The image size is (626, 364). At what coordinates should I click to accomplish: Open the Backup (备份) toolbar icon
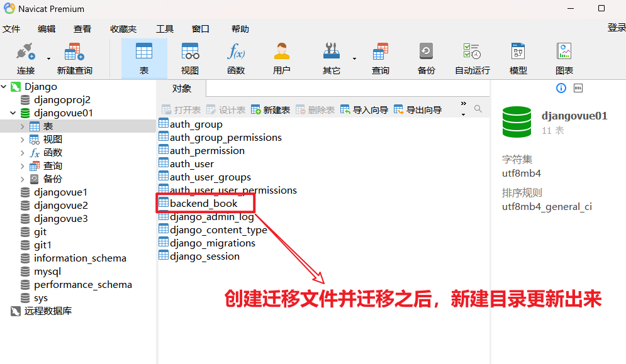click(426, 58)
